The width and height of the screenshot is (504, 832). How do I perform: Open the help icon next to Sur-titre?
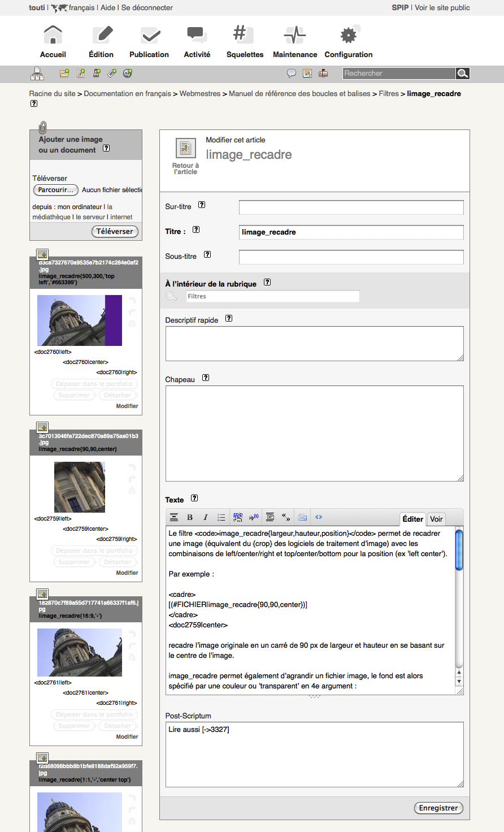coord(202,205)
